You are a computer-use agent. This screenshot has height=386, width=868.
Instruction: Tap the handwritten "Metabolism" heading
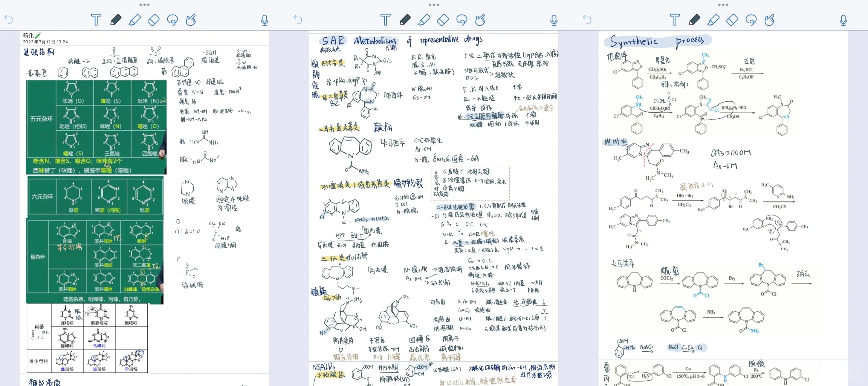pyautogui.click(x=375, y=41)
